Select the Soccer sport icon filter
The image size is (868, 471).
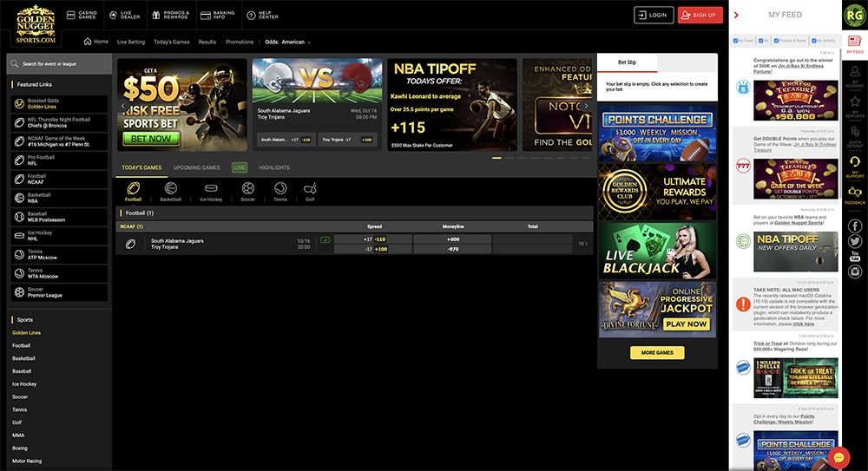pos(248,192)
